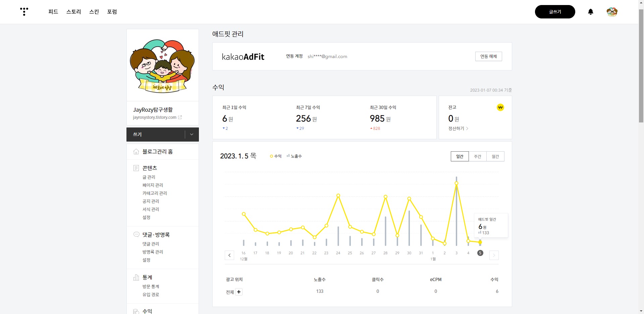This screenshot has width=644, height=314.
Task: Open 글 관리
Action: (x=149, y=177)
